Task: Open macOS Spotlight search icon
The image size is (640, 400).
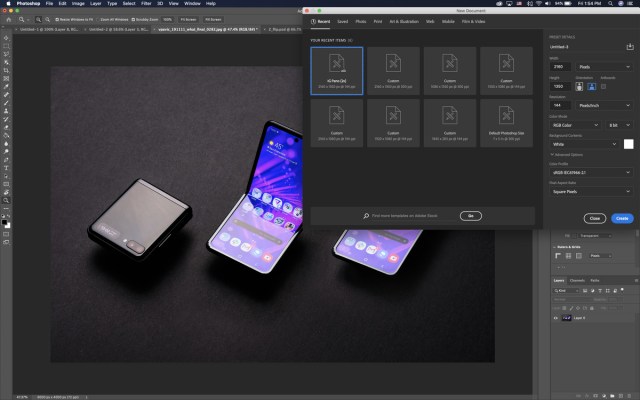Action: (610, 3)
